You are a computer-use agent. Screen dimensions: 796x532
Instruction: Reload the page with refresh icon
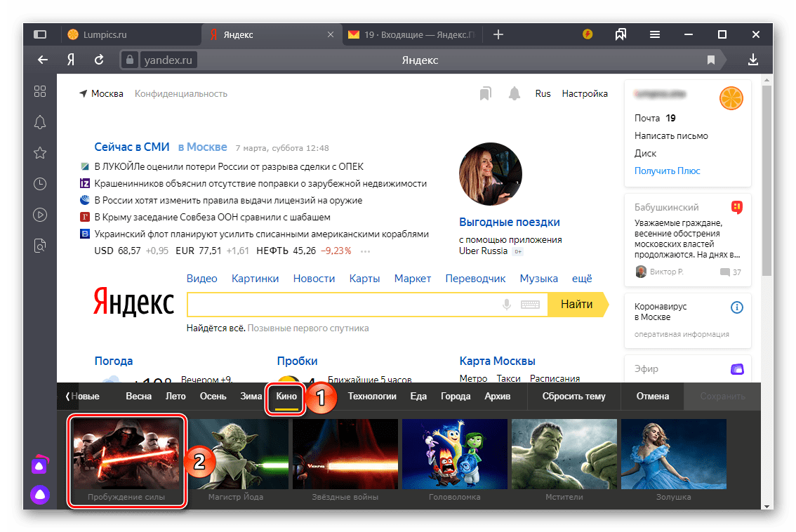click(99, 60)
